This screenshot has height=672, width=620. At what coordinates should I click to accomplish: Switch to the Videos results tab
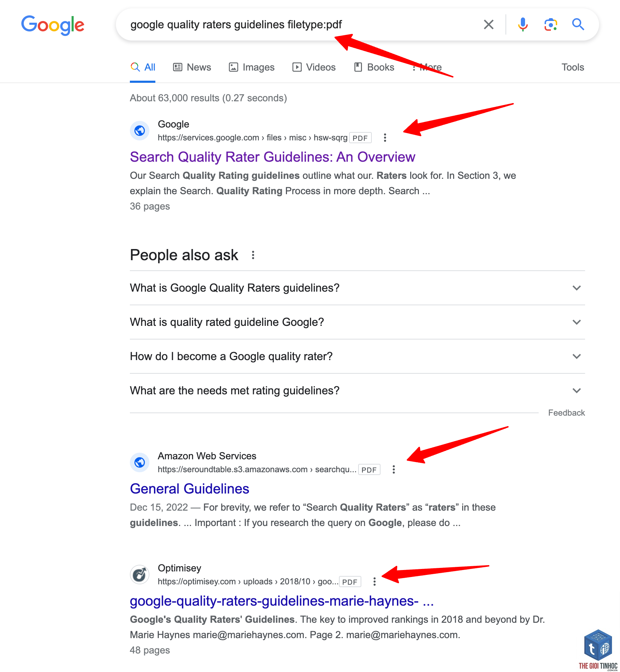click(x=314, y=67)
